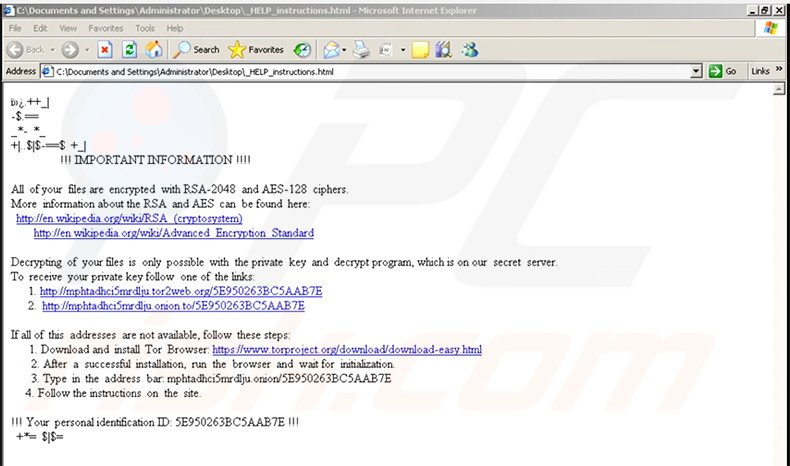Image resolution: width=790 pixels, height=466 pixels.
Task: Stop loading the page
Action: pyautogui.click(x=105, y=49)
